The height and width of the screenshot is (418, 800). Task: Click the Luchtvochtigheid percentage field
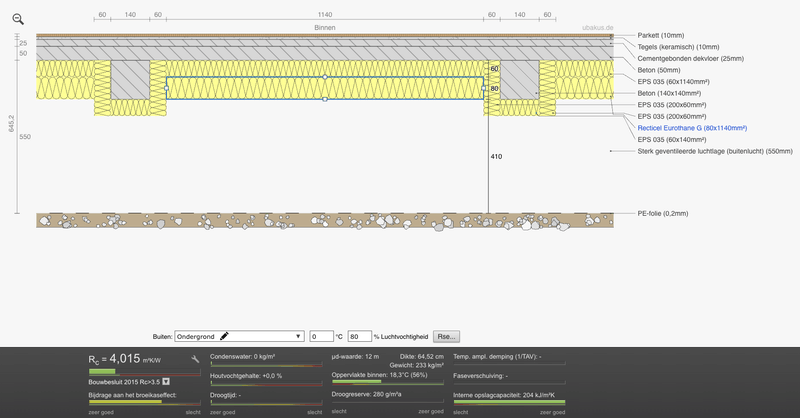[359, 337]
